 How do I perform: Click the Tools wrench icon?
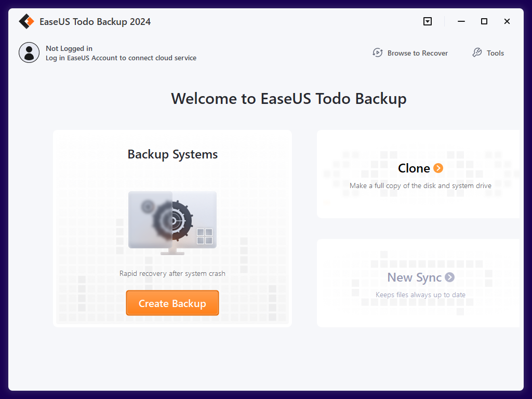(477, 52)
